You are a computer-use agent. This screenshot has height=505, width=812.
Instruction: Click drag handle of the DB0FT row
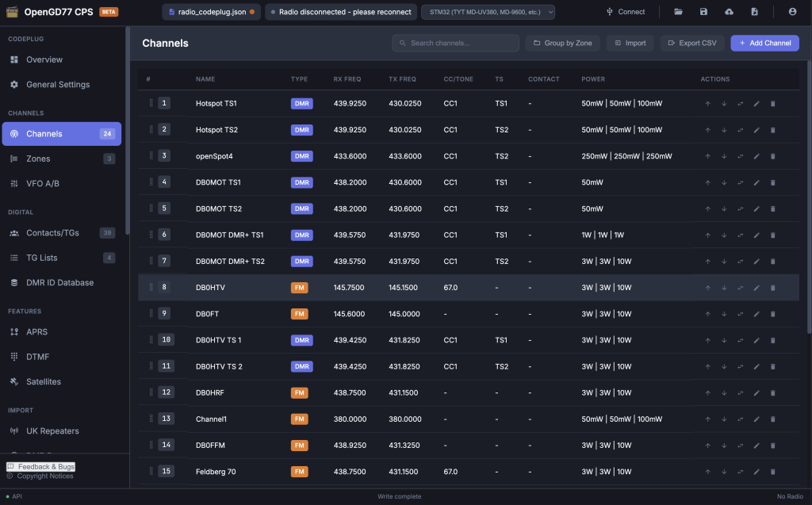coord(151,314)
